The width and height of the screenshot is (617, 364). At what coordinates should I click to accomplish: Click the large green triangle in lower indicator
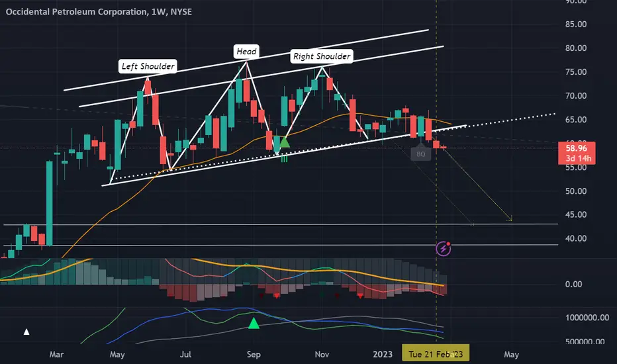254,323
